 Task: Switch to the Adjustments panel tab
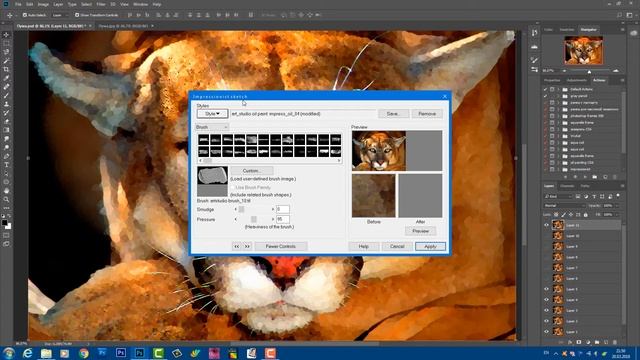[577, 80]
